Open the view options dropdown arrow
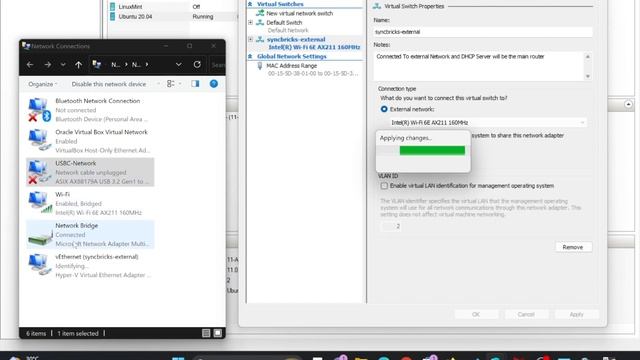This screenshot has height=360, width=640. click(x=180, y=84)
